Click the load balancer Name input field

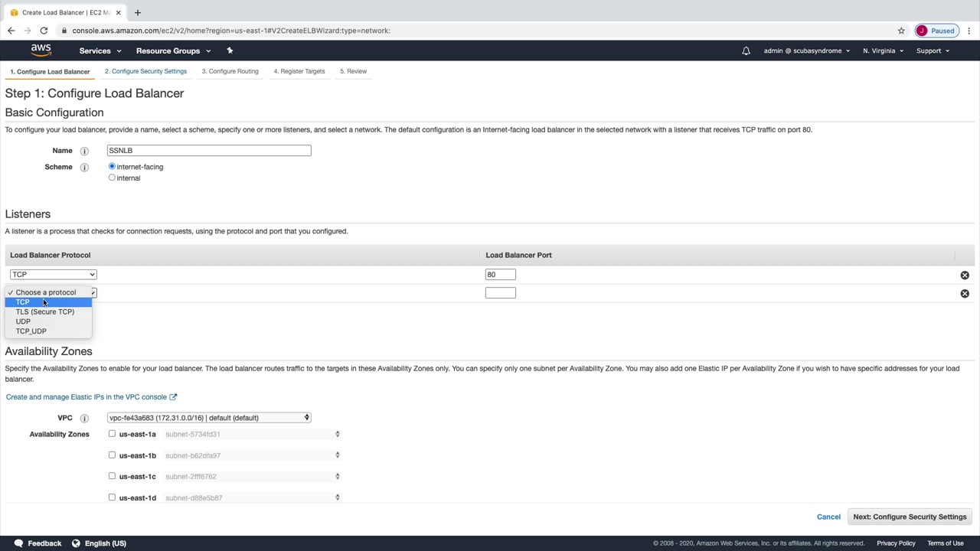pyautogui.click(x=209, y=151)
